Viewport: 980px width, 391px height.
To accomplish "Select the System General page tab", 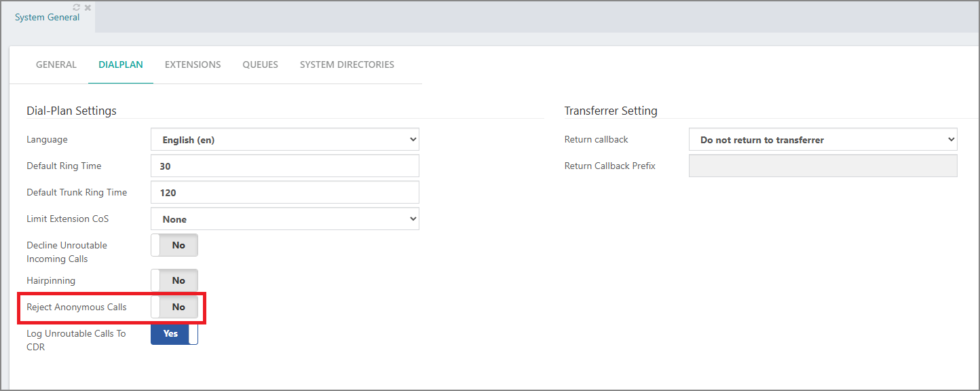I will (x=48, y=18).
